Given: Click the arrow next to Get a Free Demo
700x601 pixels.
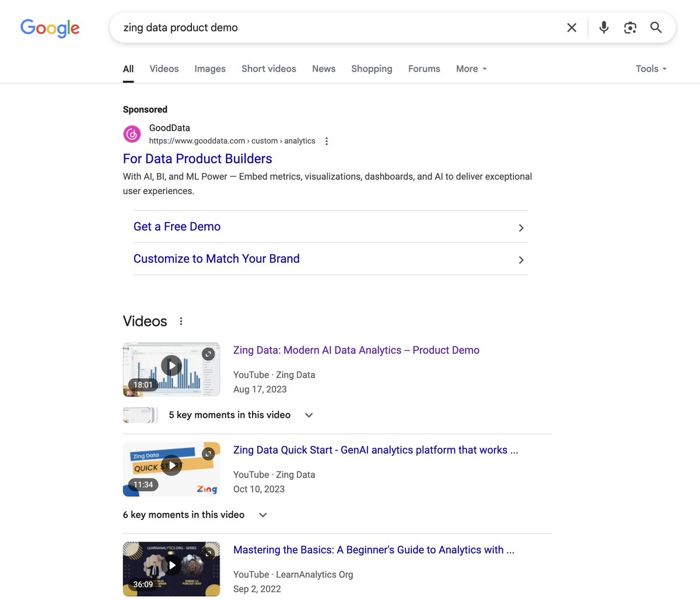Looking at the screenshot, I should click(x=521, y=228).
